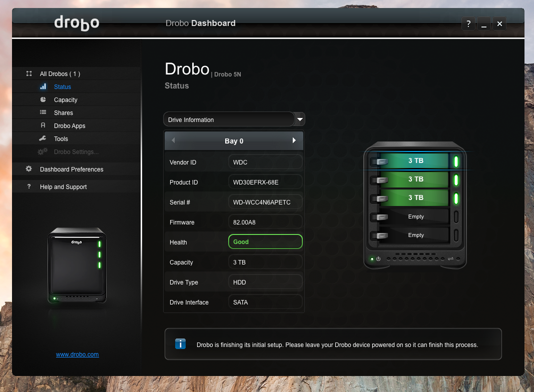Screen dimensions: 534x392
Task: Click the Drobo Apps icon
Action: [x=43, y=125]
